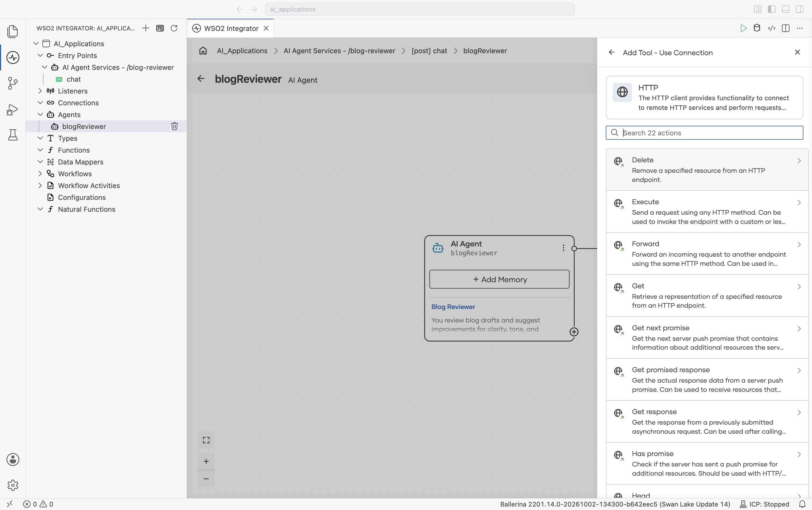Expand the Workflows tree node
This screenshot has height=510, width=812.
coord(40,173)
